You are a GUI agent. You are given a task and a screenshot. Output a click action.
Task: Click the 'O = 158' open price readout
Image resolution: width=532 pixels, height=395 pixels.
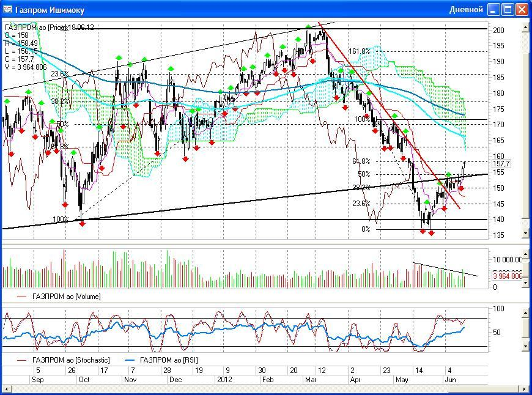(x=17, y=35)
